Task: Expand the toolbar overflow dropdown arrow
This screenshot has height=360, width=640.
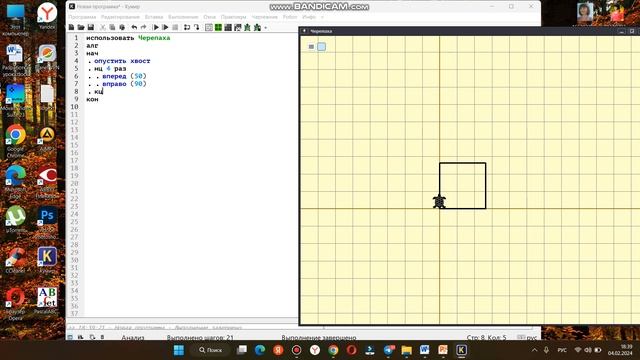Action: pyautogui.click(x=266, y=28)
